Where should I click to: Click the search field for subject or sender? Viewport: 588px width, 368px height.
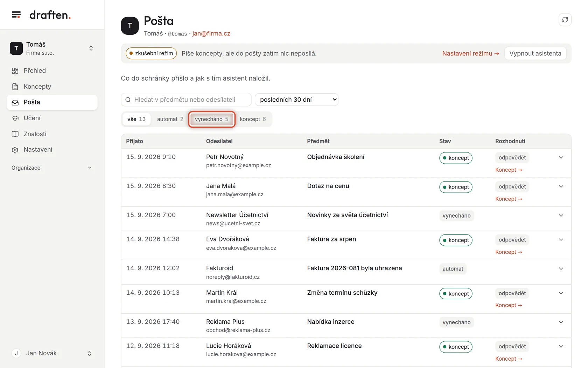(x=186, y=100)
